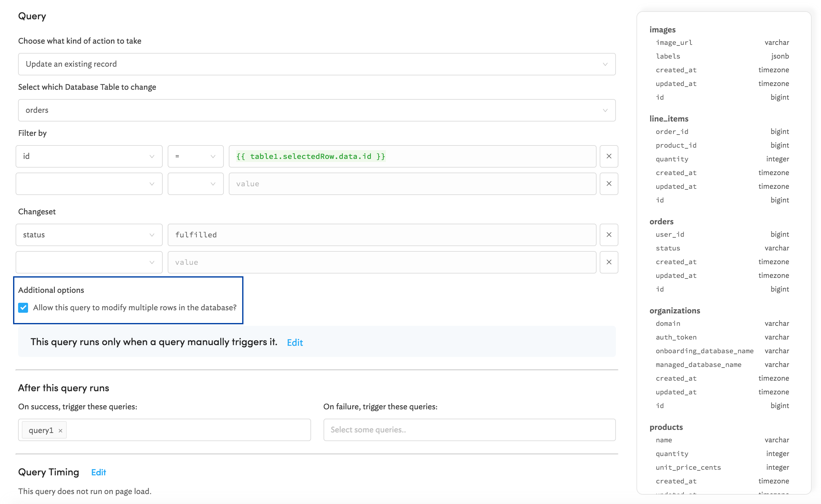The width and height of the screenshot is (821, 504).
Task: Select the line_items table in schema panel
Action: click(669, 119)
